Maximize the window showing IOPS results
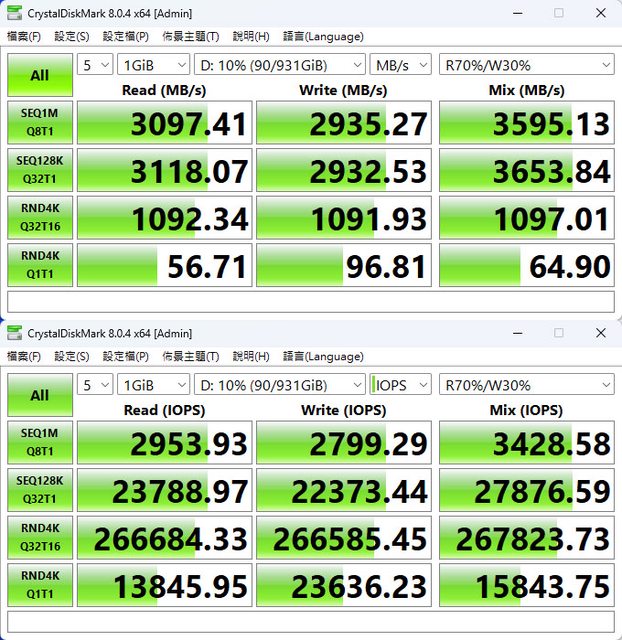The image size is (622, 640). (558, 333)
